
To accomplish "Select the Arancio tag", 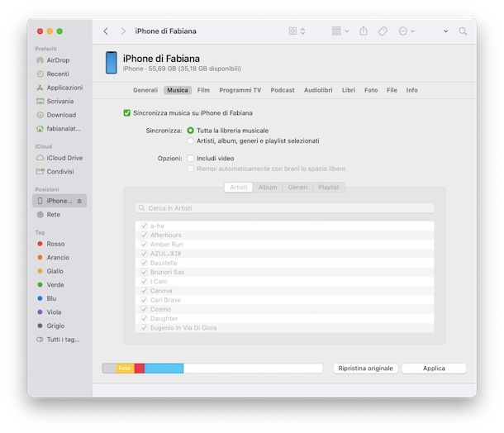I will click(54, 258).
